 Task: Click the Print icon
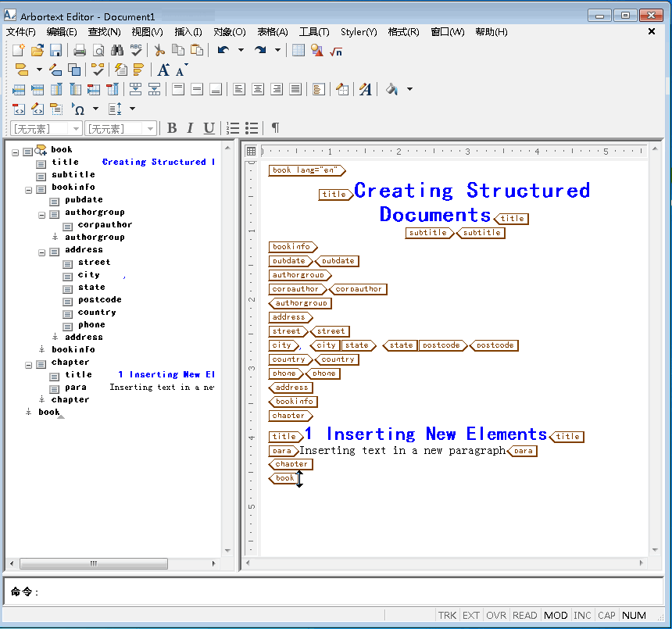(80, 51)
